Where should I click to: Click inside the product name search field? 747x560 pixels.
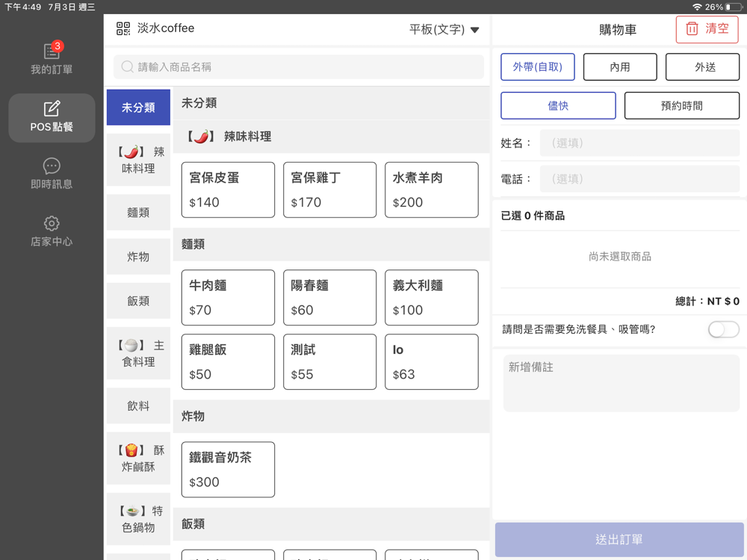[299, 66]
